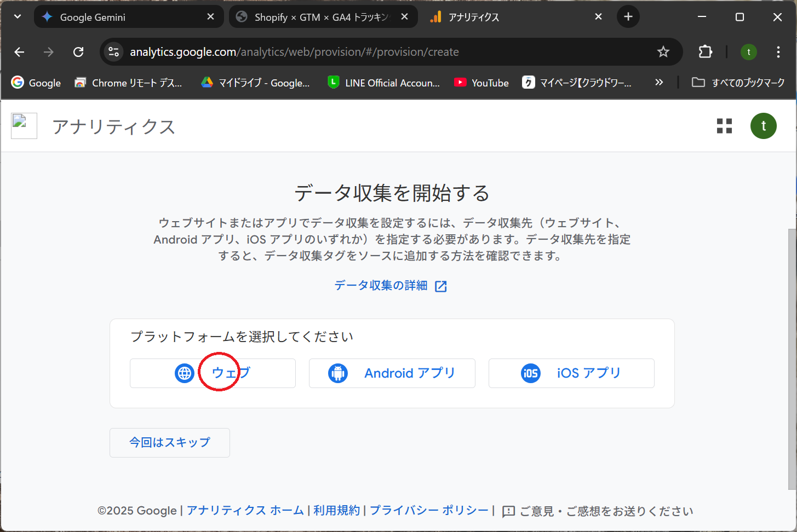Select iOS アプリ platform button
The height and width of the screenshot is (532, 797).
click(x=571, y=373)
